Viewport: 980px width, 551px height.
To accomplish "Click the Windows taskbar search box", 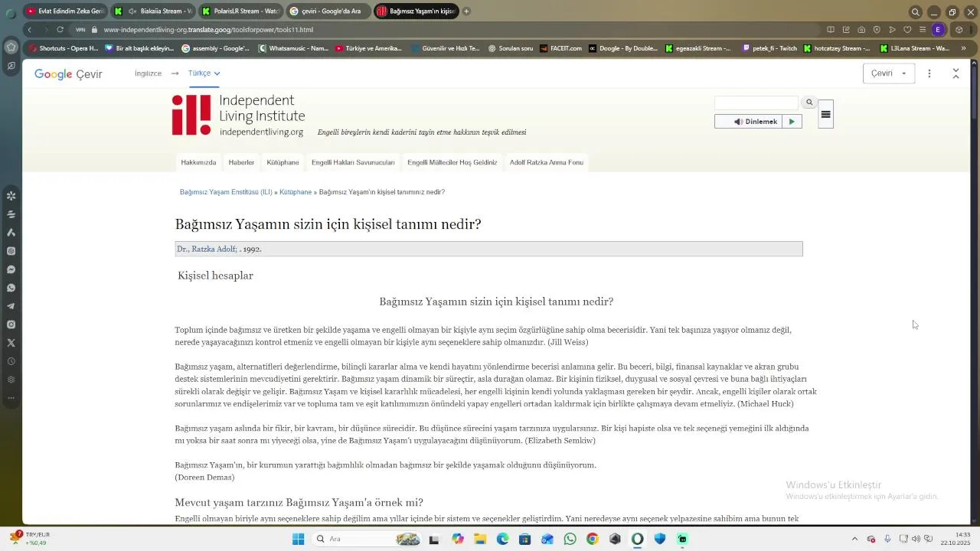I will tap(365, 539).
